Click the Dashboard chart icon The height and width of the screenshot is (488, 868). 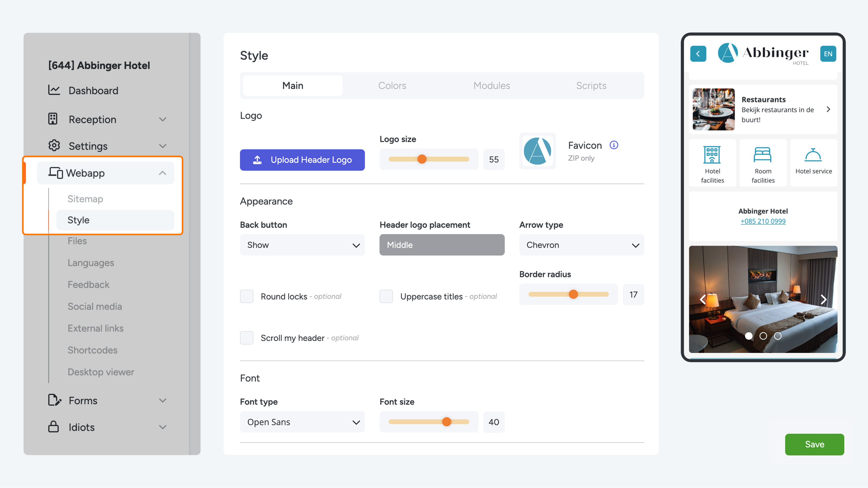(x=54, y=90)
